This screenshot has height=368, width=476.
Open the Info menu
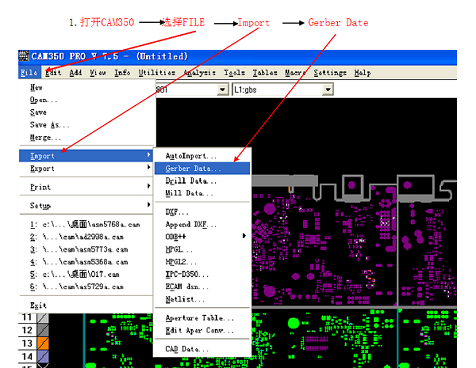click(x=122, y=73)
